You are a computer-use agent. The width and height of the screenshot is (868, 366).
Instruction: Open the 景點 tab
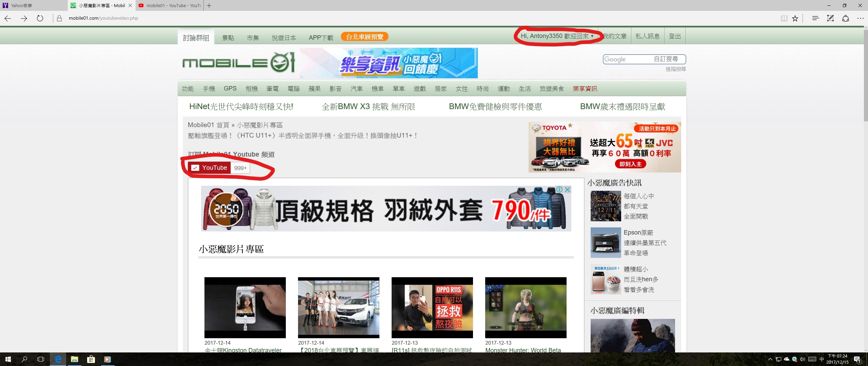pos(228,38)
